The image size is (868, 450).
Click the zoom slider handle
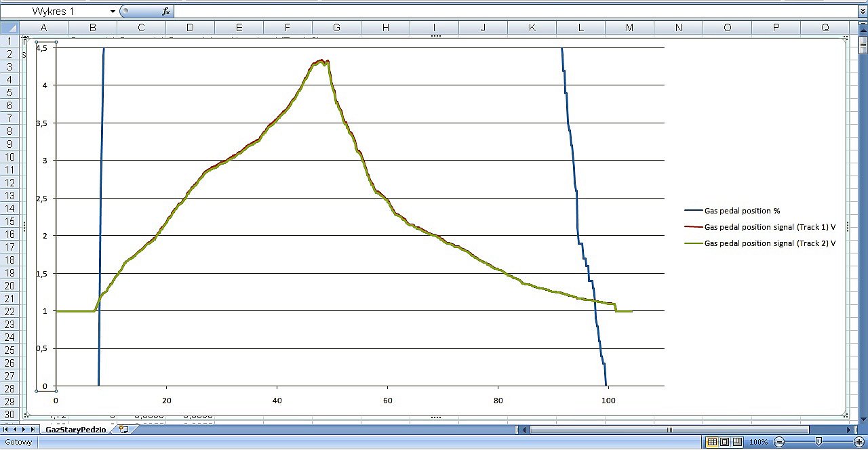pos(819,442)
